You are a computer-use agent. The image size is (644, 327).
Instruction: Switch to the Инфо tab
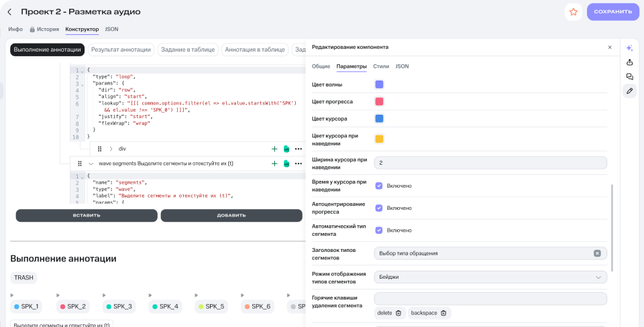15,29
